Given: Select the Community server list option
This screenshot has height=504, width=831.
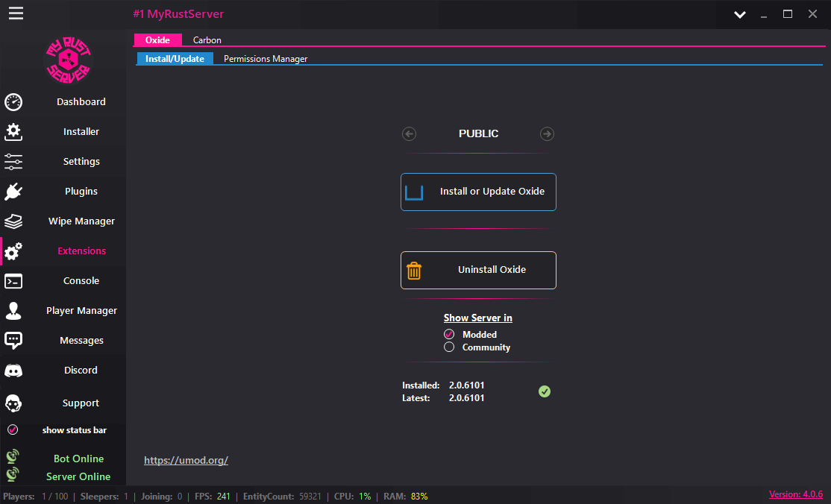Looking at the screenshot, I should (449, 347).
